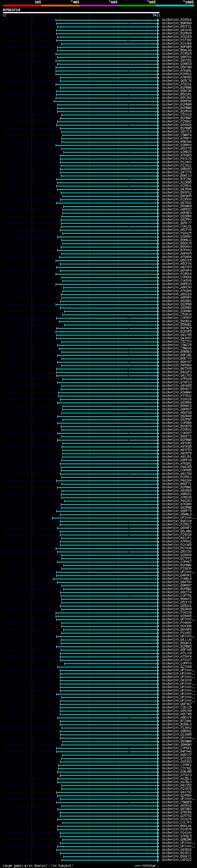Select hit UniRef100_B9FAB5

tap(177, 47)
